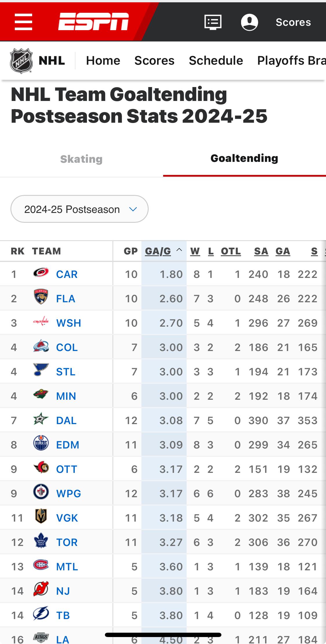The width and height of the screenshot is (326, 644).
Task: Click the ESPN logo
Action: coord(93,22)
